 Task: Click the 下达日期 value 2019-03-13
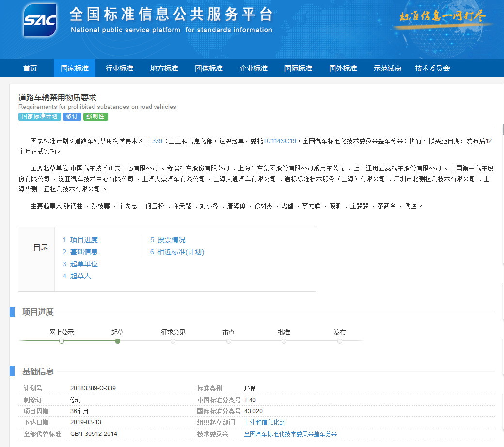[86, 422]
